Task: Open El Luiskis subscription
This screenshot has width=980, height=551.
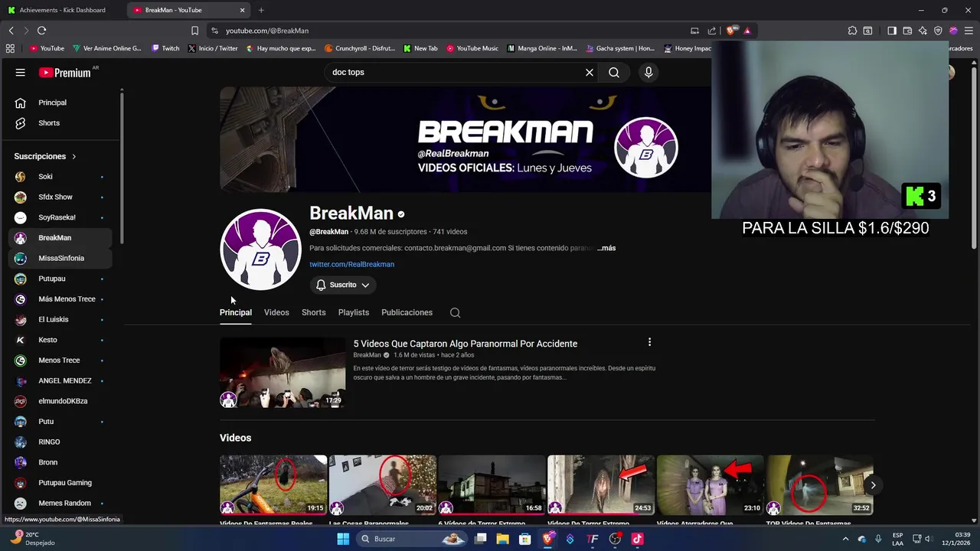Action: [60, 320]
